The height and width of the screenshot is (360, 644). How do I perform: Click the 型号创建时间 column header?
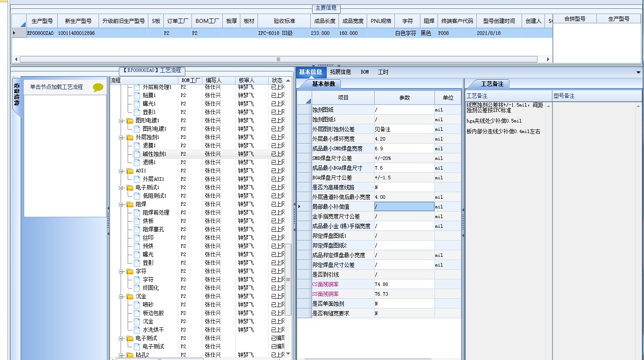click(499, 21)
